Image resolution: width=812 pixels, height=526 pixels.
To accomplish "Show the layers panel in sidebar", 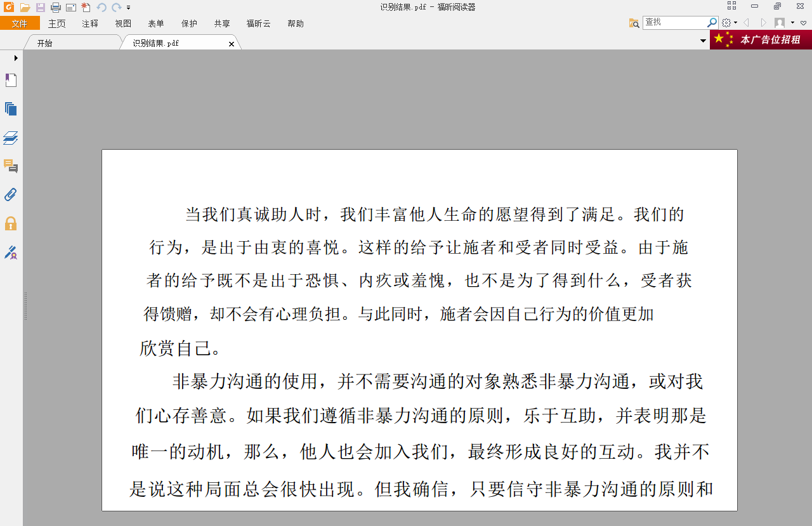I will pos(11,138).
